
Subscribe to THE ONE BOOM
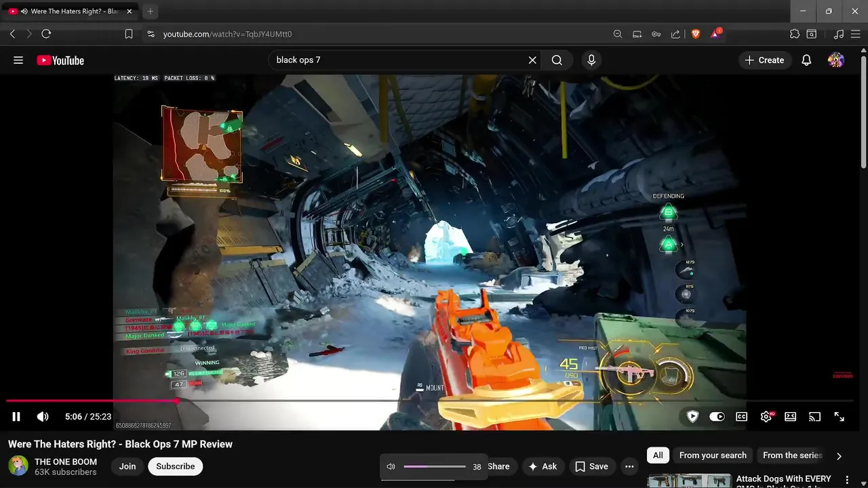(x=176, y=466)
